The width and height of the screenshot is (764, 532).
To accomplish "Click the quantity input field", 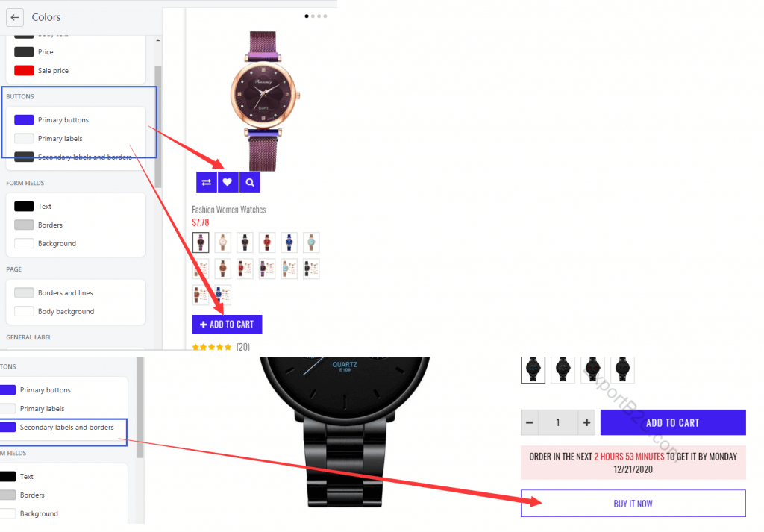I will pyautogui.click(x=558, y=423).
